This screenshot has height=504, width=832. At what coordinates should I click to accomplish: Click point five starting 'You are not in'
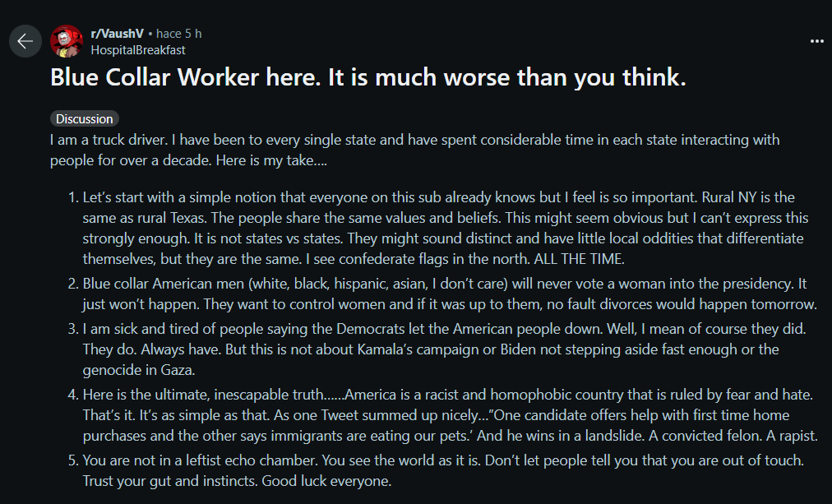point(247,460)
